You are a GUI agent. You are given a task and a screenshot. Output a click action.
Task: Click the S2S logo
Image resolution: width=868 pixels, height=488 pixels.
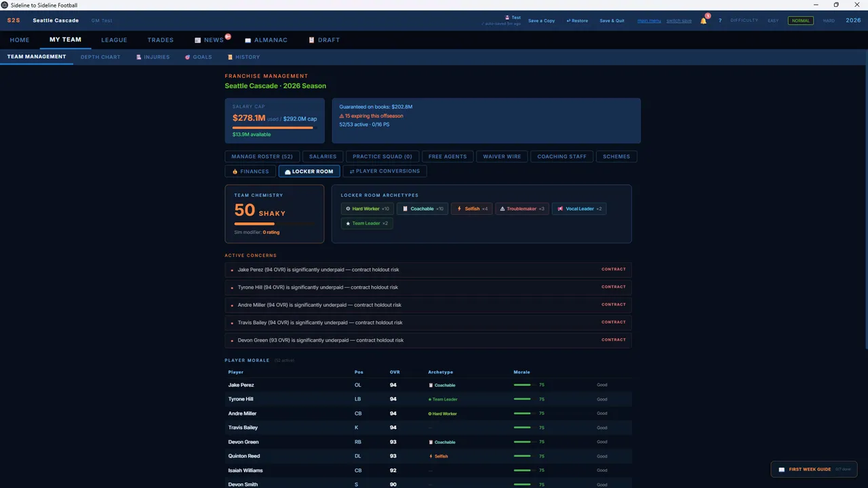click(14, 20)
